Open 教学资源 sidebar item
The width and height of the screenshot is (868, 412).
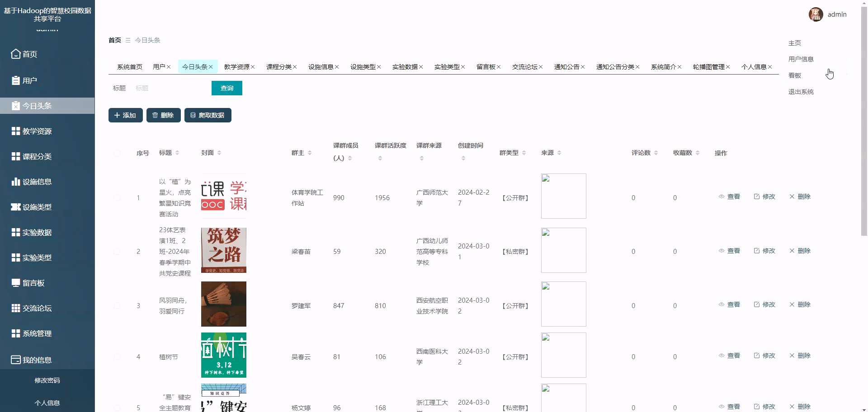[x=47, y=131]
